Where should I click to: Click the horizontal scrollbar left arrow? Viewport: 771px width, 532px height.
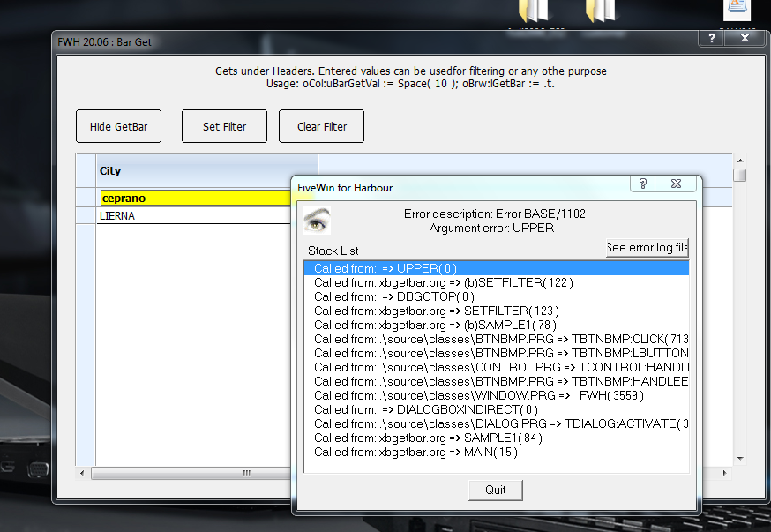[x=82, y=473]
